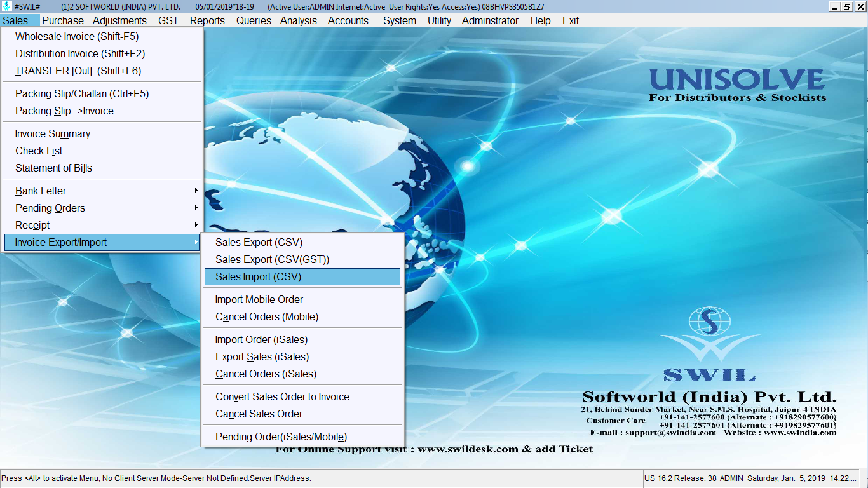This screenshot has height=488, width=868.
Task: Select Cancel Orders (iSales)
Action: coord(302,374)
